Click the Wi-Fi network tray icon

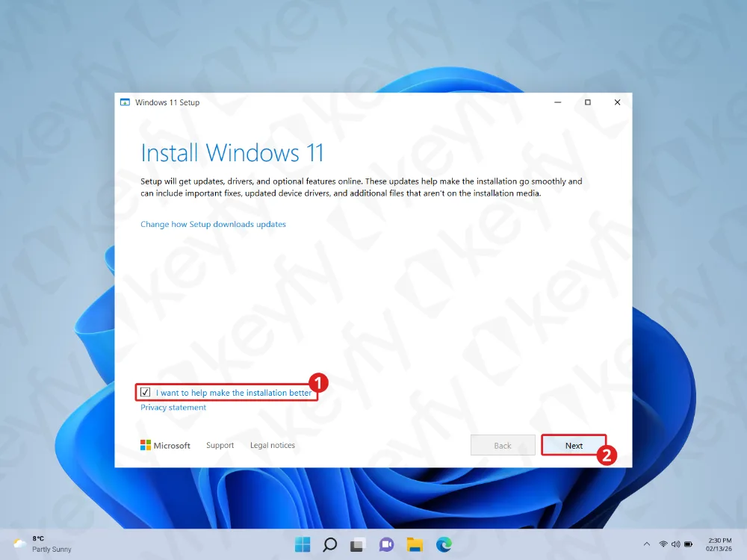tap(663, 544)
